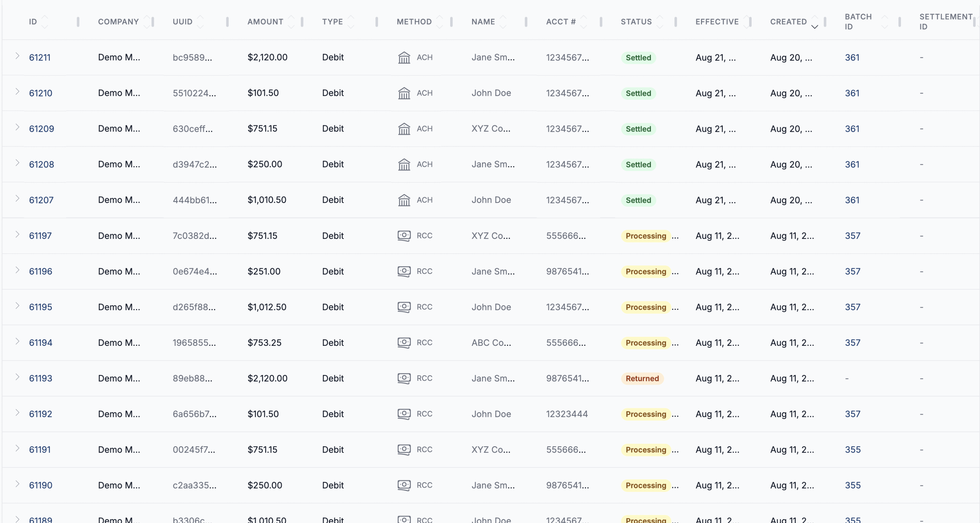Click the RCC icon beside transaction 61192
The width and height of the screenshot is (980, 523).
click(x=404, y=414)
